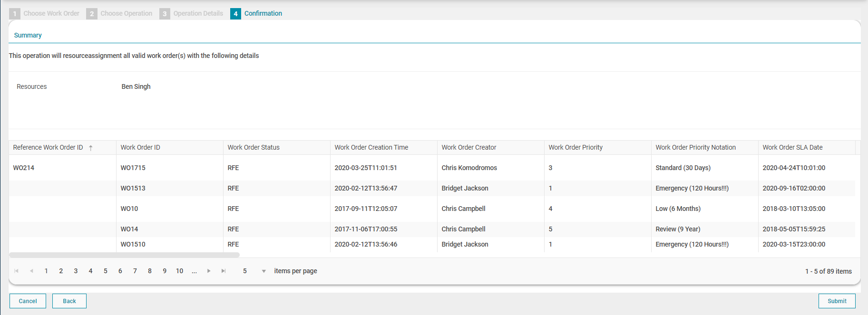Go to page 5
The width and height of the screenshot is (868, 315).
(x=106, y=271)
